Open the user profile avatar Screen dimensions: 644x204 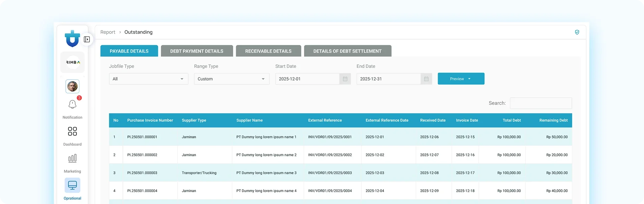point(72,87)
